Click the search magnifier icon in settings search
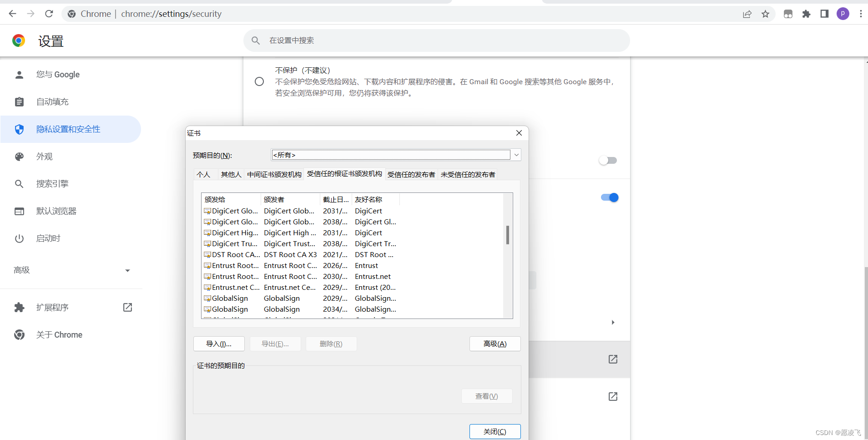Screen dimensions: 868x440 [256, 40]
